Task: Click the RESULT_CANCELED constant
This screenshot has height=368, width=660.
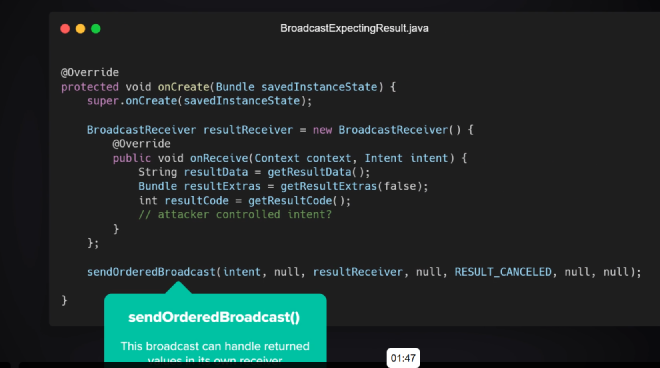Action: 503,272
